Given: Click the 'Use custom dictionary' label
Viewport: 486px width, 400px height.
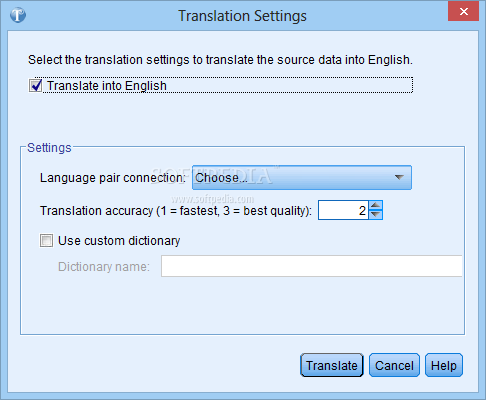Looking at the screenshot, I should click(x=119, y=241).
